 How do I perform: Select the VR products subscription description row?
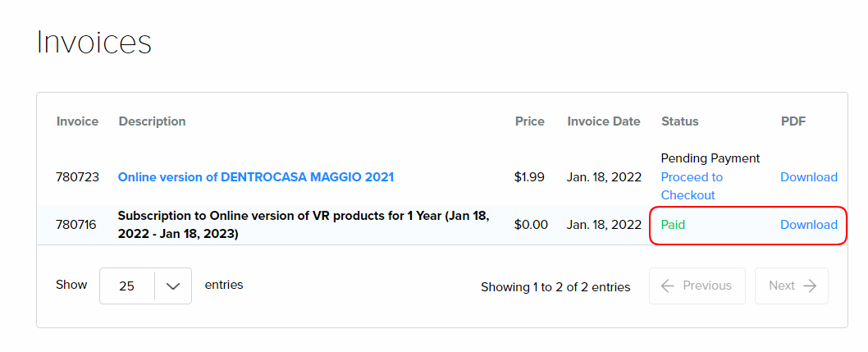[x=304, y=225]
